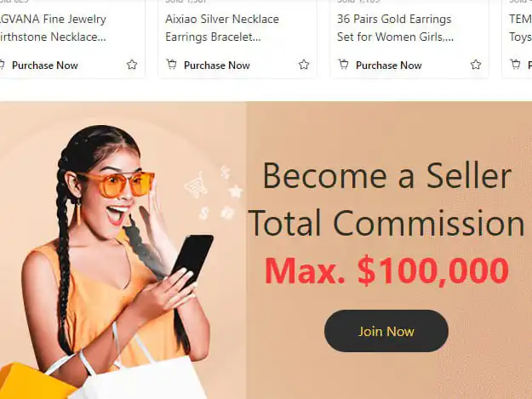Purchase Now for Aixiao Silver Necklace
Image resolution: width=532 pixels, height=399 pixels.
coord(216,66)
